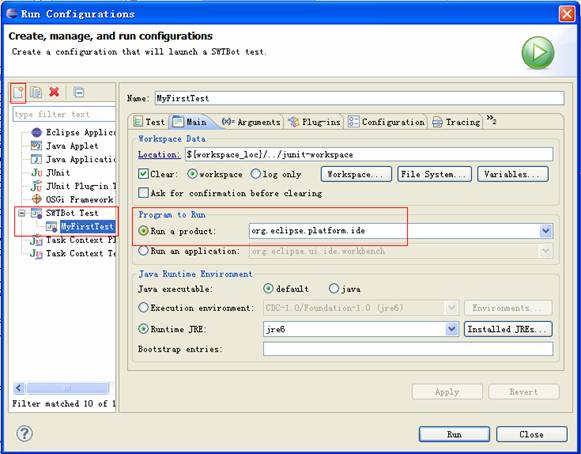
Task: Switch to the Test tab
Action: point(149,122)
